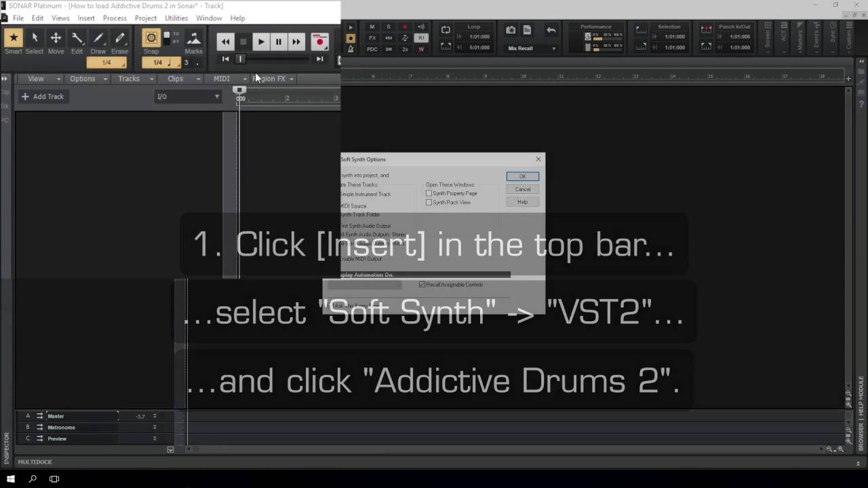Toggle the loop on/off button
The image size is (868, 488).
coord(446,30)
